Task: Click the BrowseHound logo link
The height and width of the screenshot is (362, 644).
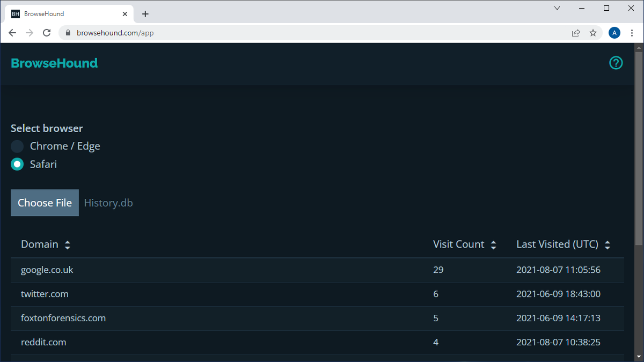Action: (54, 63)
